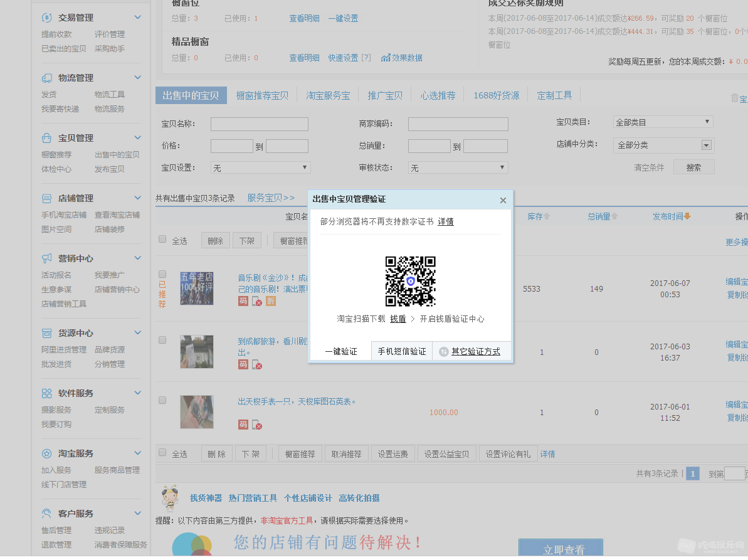
Task: Open thumbnail of 出天梭手表 item
Action: [x=196, y=412]
